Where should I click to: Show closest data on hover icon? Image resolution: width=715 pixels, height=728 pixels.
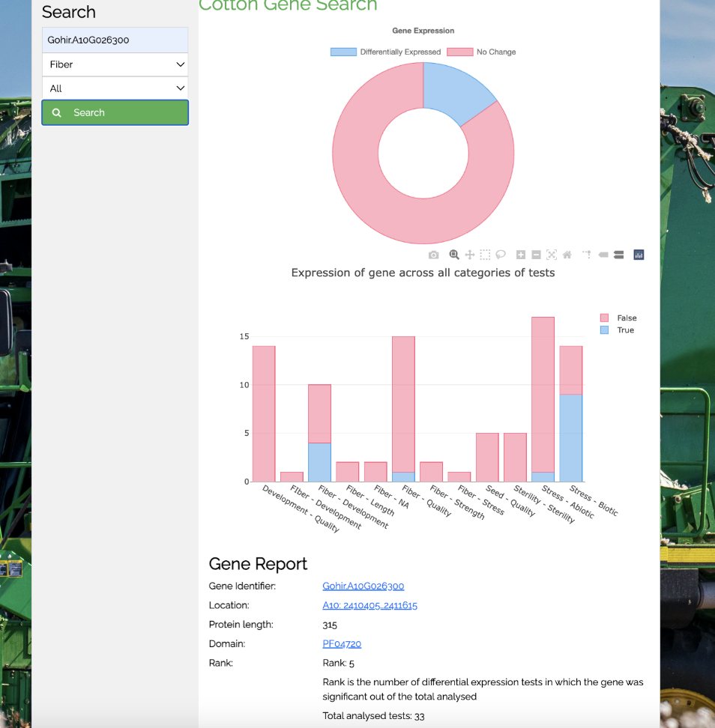click(x=603, y=255)
